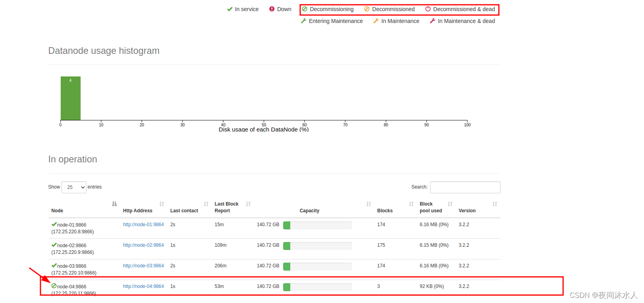Click the Entering Maintenance legend label

(x=336, y=21)
